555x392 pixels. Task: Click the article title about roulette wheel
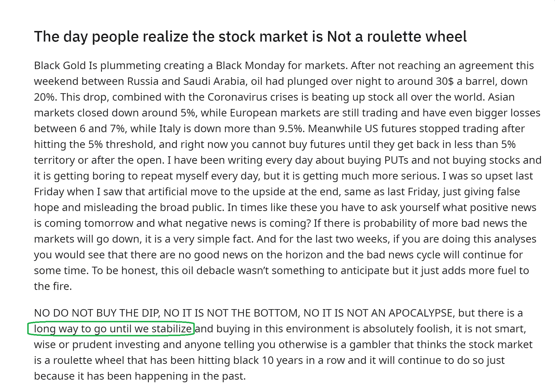tap(250, 37)
